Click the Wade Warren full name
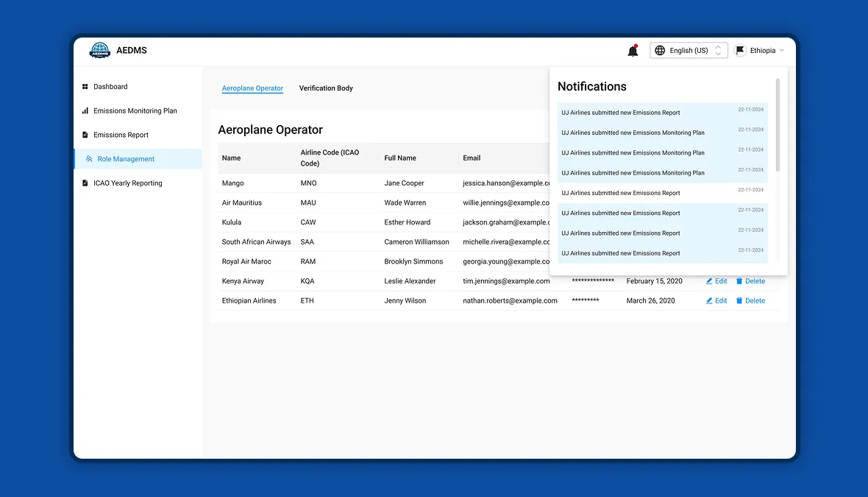This screenshot has width=868, height=497. [405, 202]
